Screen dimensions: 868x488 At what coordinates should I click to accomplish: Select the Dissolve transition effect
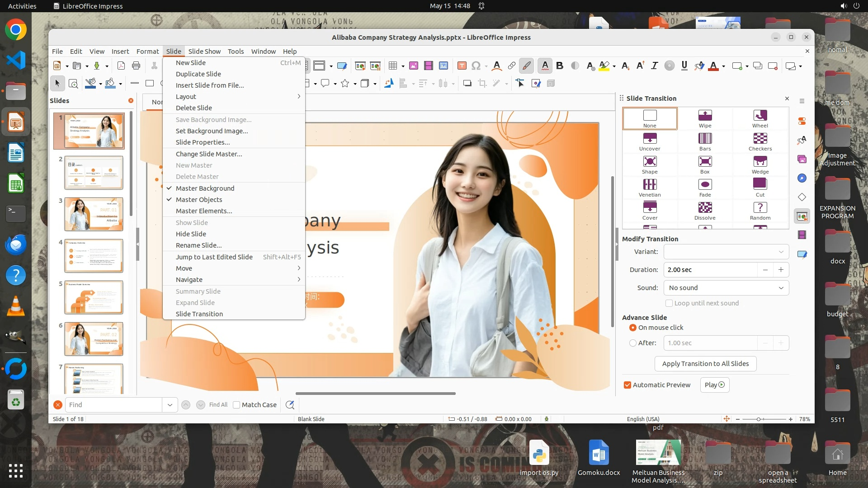[x=705, y=208]
